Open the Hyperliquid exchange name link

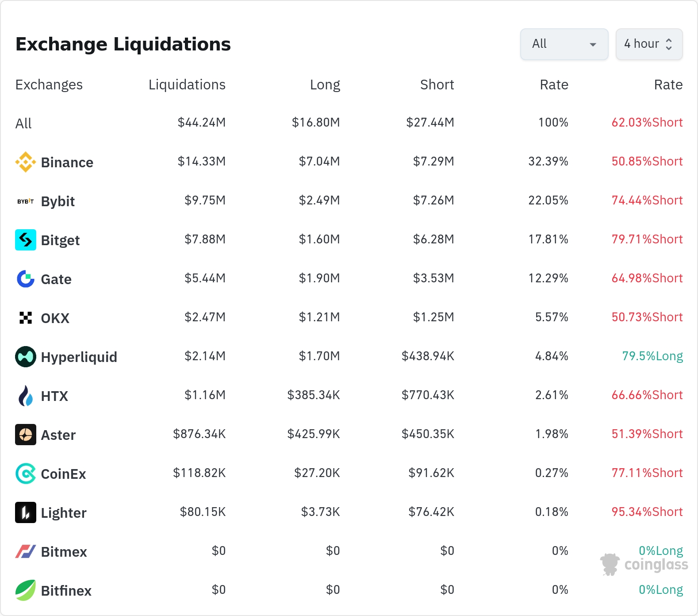pos(79,357)
